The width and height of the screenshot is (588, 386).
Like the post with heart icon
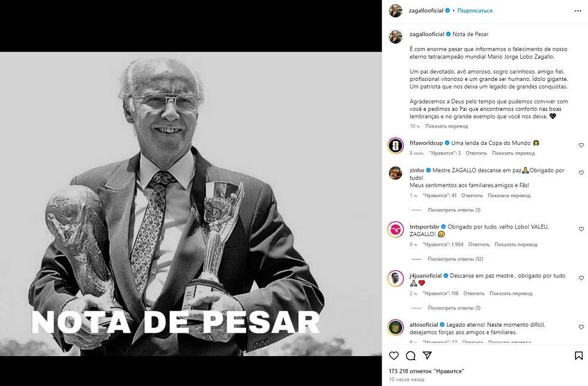tap(394, 355)
